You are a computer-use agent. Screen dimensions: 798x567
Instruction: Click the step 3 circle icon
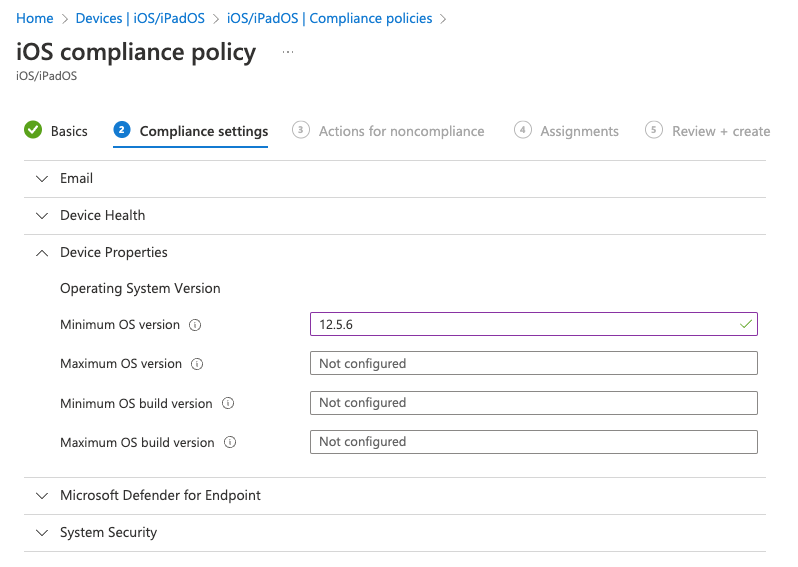300,130
